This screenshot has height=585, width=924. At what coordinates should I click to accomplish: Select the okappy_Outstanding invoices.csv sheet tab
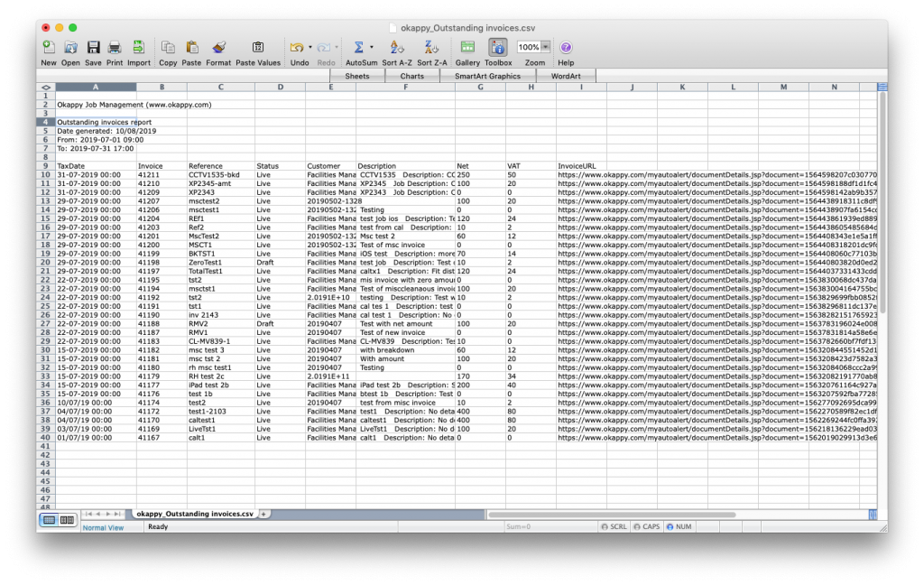[x=195, y=515]
